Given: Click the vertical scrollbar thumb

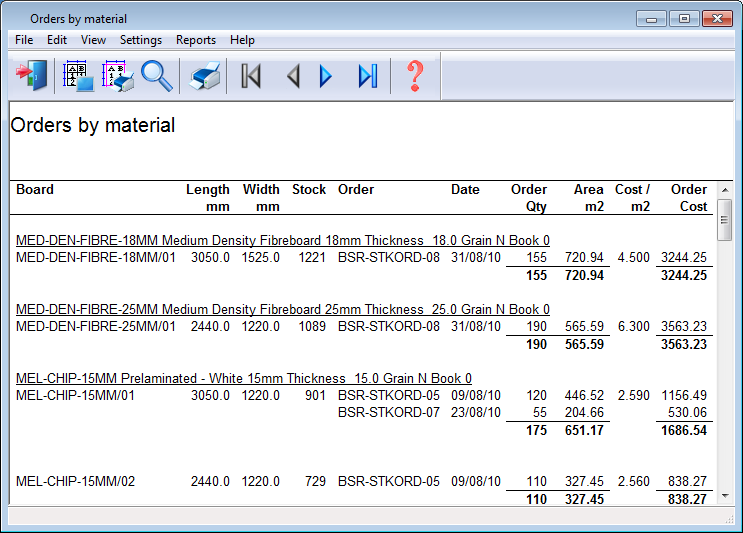Looking at the screenshot, I should (x=725, y=220).
